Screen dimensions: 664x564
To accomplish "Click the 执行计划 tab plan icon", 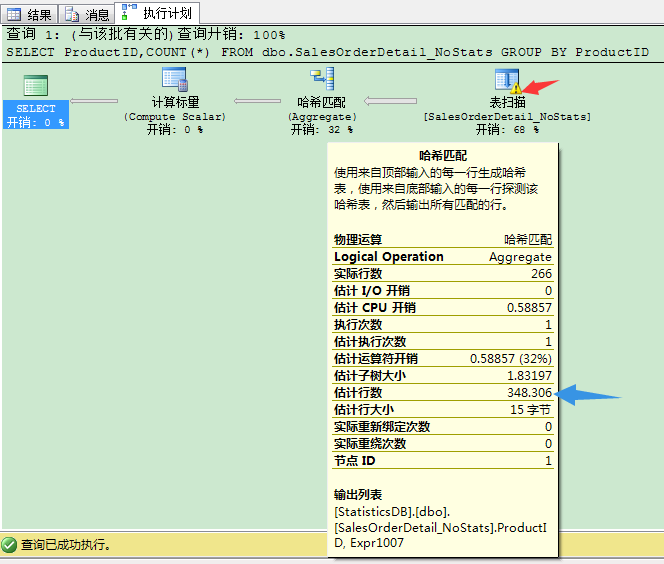I will 129,12.
